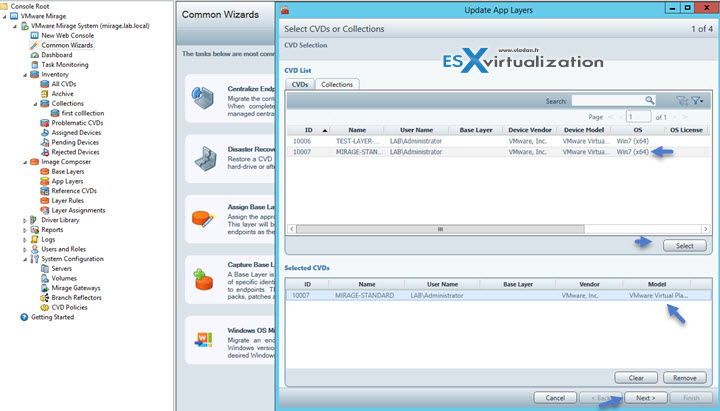
Task: Click the Common Wizards tree item
Action: tap(67, 45)
